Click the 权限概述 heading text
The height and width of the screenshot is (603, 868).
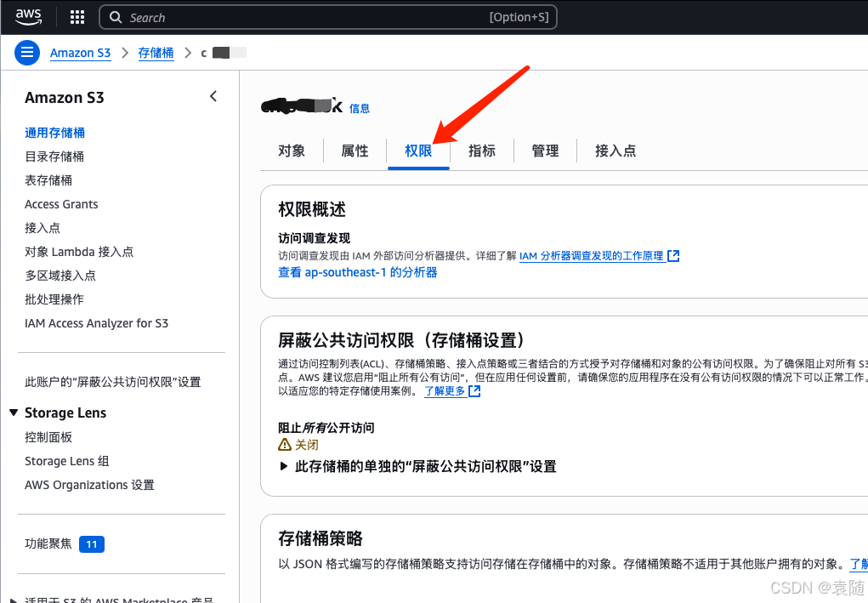coord(312,209)
